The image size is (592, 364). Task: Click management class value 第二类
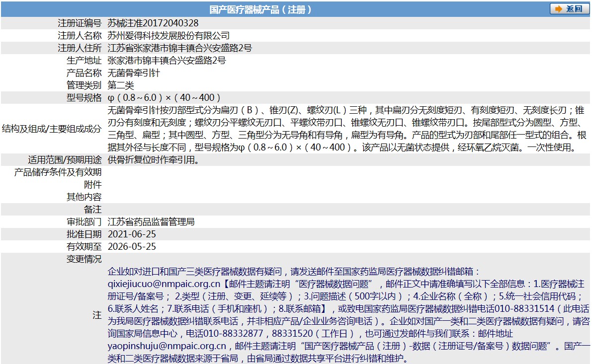coord(121,85)
